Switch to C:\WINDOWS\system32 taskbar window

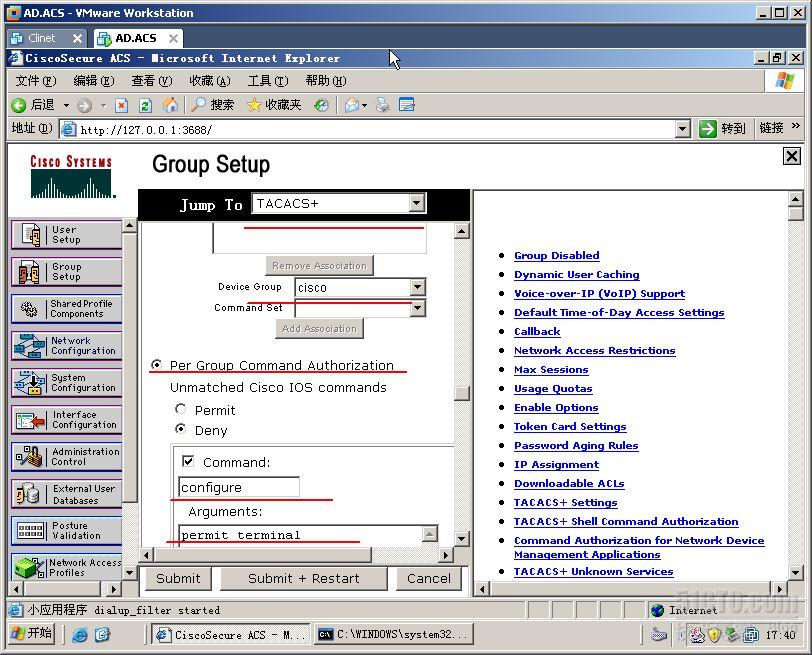[394, 634]
